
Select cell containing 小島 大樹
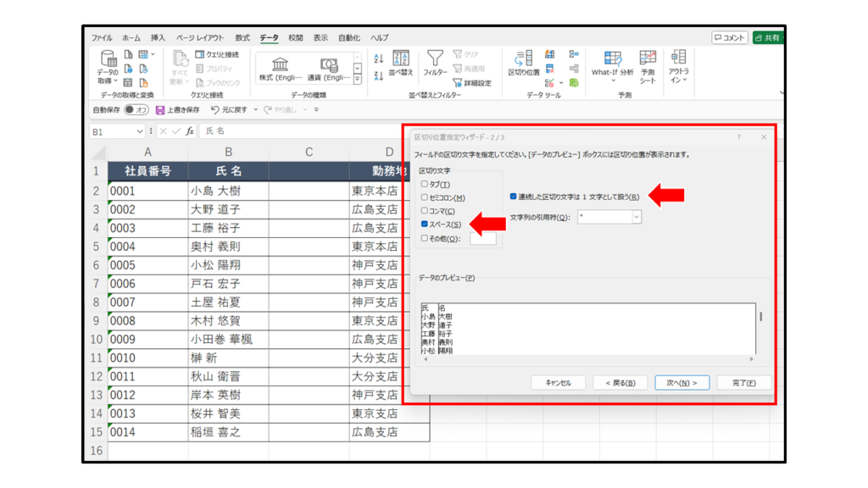tap(228, 191)
